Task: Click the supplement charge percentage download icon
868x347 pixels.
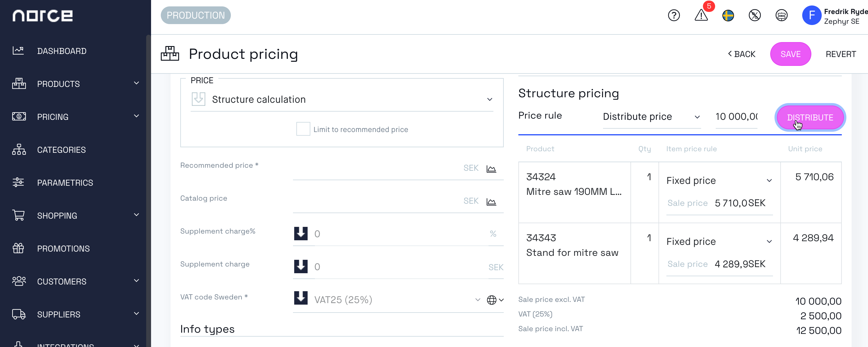Action: tap(301, 233)
